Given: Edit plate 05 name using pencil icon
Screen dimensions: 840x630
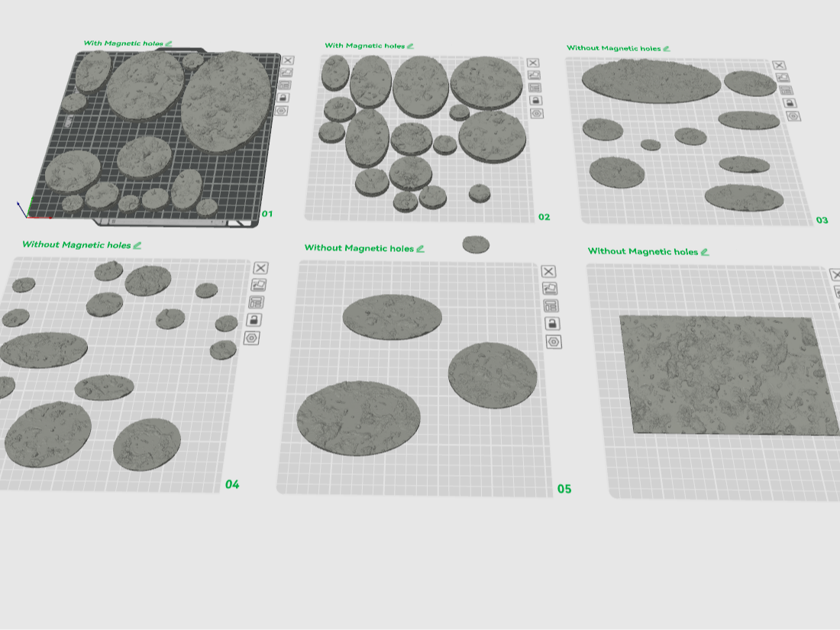Looking at the screenshot, I should pyautogui.click(x=421, y=249).
